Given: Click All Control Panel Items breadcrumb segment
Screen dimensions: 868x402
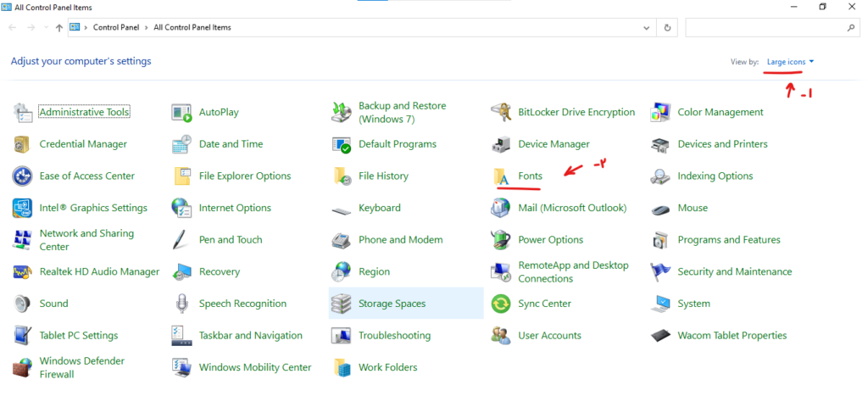Looking at the screenshot, I should pos(192,28).
